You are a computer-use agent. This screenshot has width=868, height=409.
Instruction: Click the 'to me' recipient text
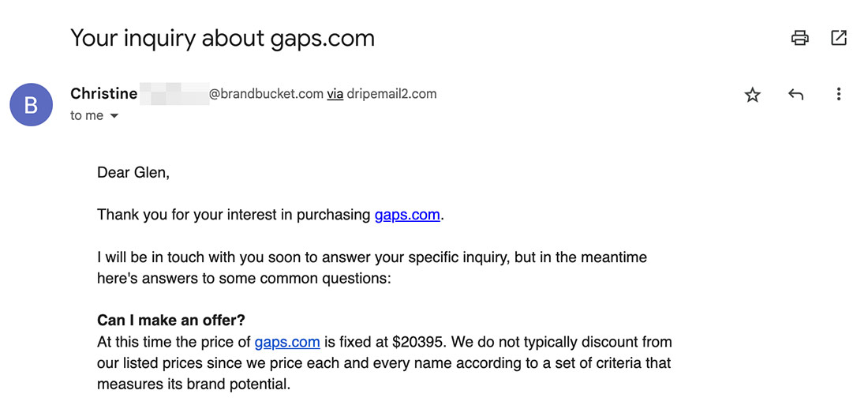tap(87, 116)
